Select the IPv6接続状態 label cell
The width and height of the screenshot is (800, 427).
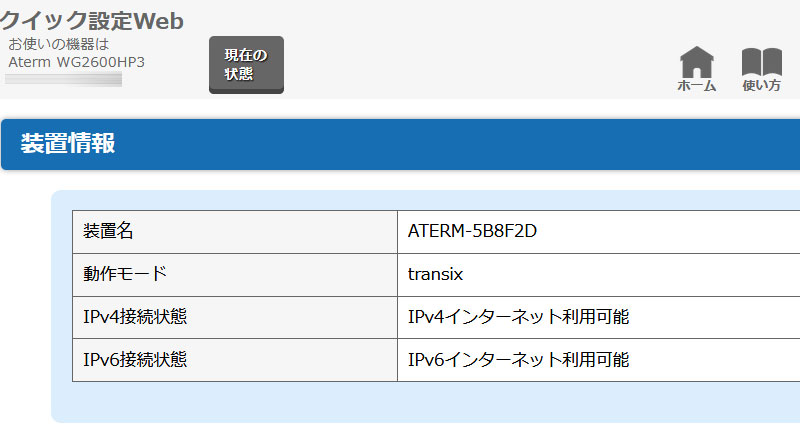pyautogui.click(x=235, y=360)
